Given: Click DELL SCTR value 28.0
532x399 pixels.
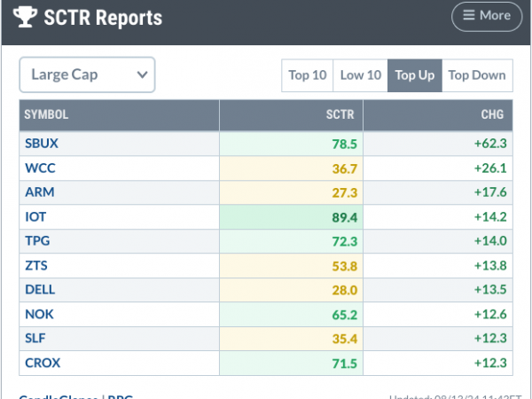Looking at the screenshot, I should click(344, 291).
